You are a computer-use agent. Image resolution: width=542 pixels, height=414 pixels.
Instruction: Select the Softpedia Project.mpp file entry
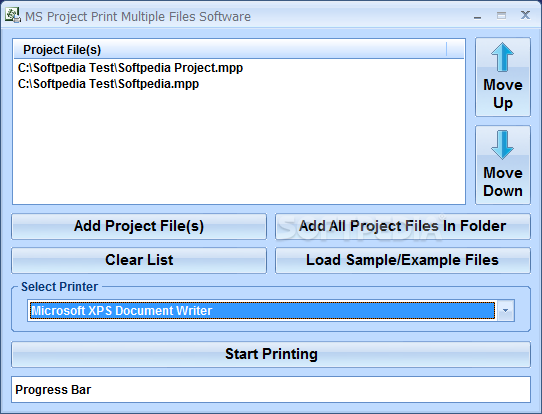click(x=130, y=68)
